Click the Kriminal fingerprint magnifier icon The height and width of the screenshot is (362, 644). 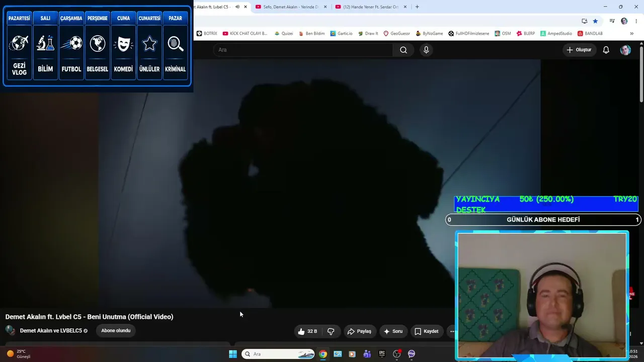tap(176, 44)
